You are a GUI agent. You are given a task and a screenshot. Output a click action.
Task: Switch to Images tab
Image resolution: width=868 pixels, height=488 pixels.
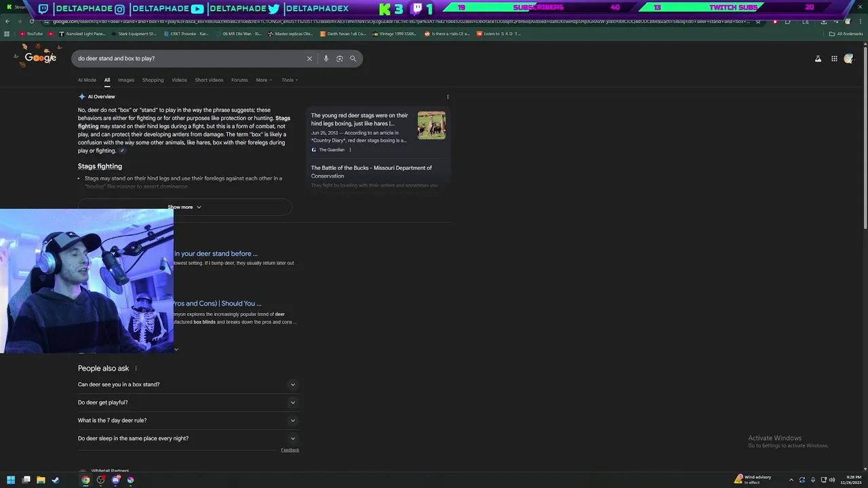point(126,80)
